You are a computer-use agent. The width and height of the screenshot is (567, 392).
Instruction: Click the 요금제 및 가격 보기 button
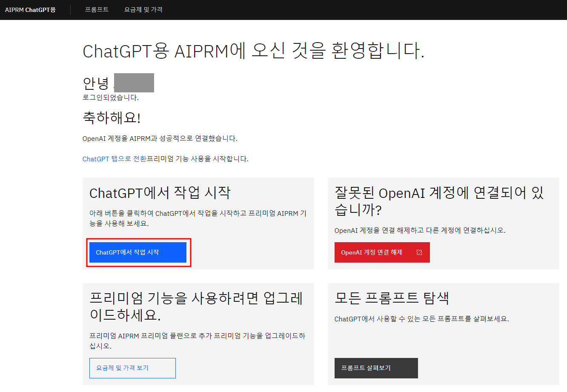tap(132, 368)
